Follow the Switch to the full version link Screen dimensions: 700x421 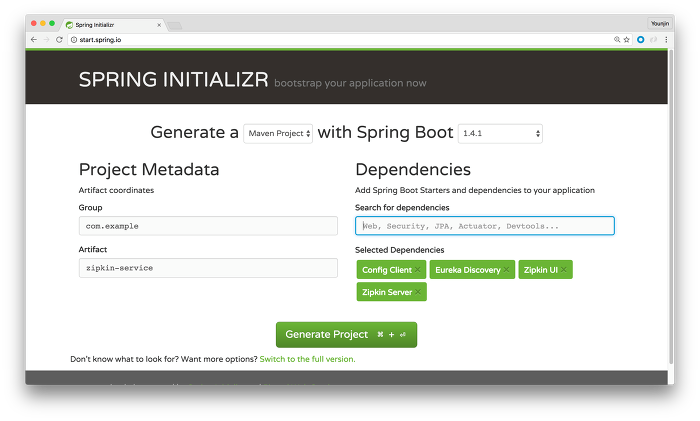pyautogui.click(x=307, y=359)
